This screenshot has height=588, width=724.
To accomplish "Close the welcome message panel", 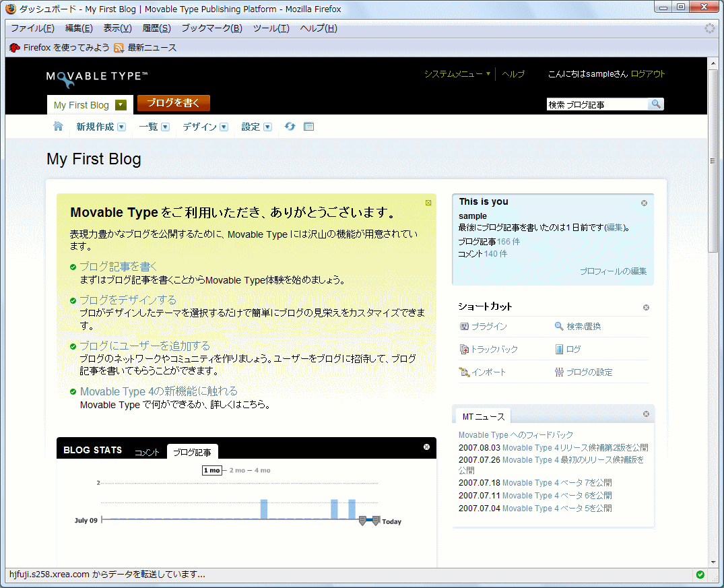I will (x=428, y=203).
